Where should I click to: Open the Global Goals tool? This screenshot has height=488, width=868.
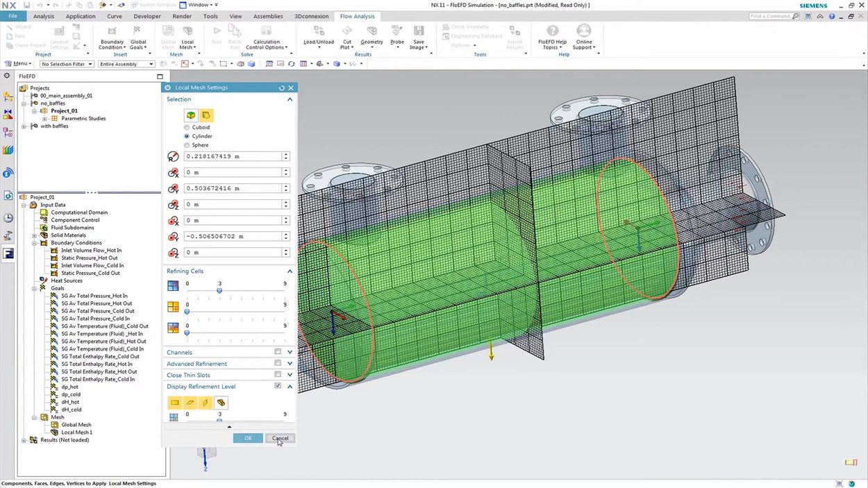pos(137,32)
